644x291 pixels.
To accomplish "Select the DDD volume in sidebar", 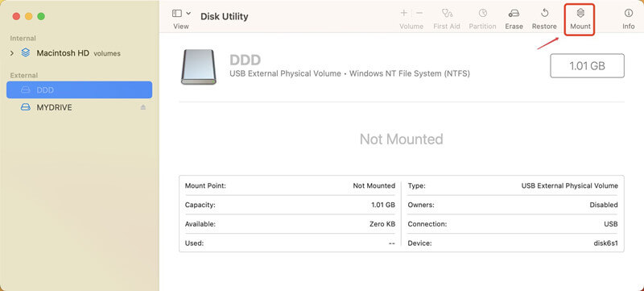I will coord(79,89).
